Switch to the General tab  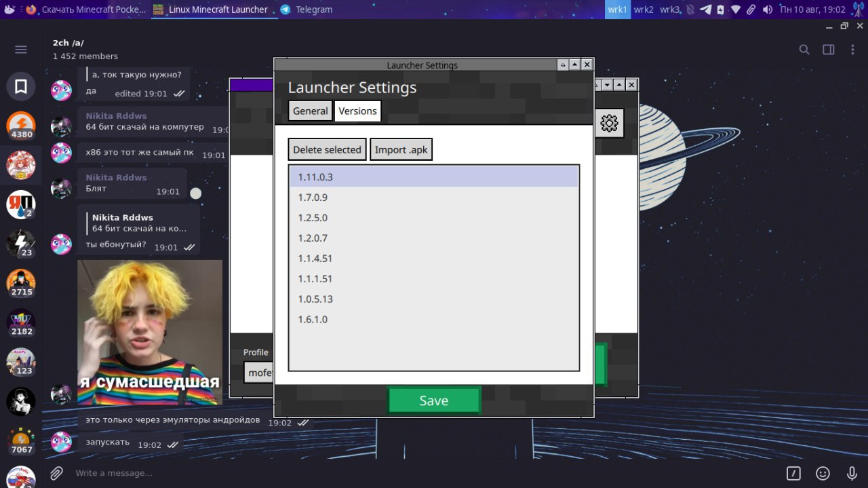(310, 111)
